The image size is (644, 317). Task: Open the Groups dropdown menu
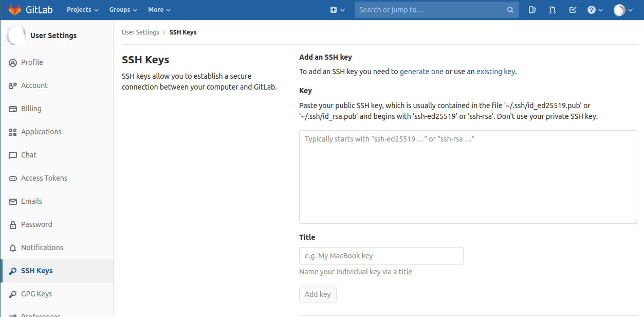(x=123, y=10)
